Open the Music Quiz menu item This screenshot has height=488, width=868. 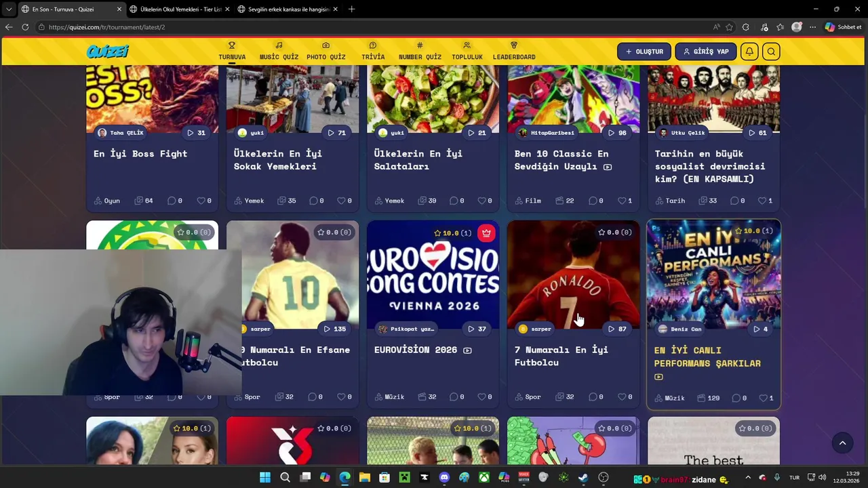pos(279,52)
